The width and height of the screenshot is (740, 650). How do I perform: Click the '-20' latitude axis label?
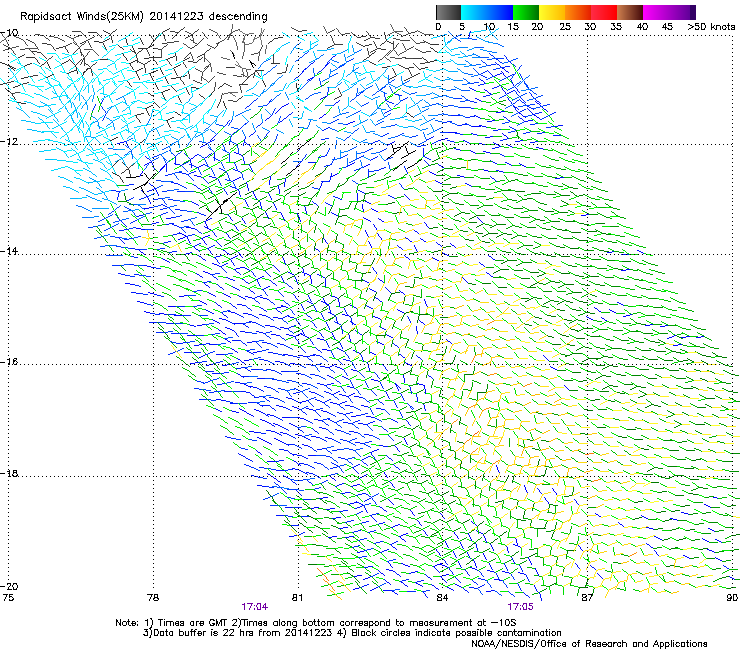(x=10, y=586)
